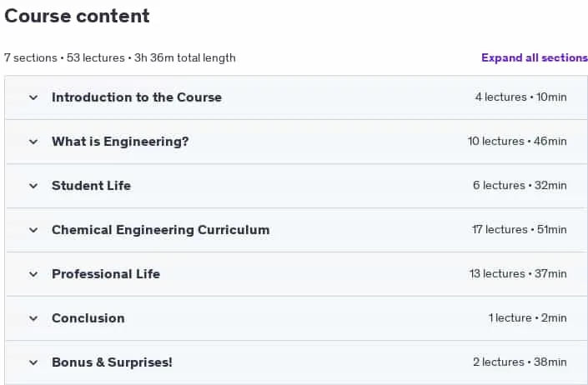Click the 4 lectures • 10min label

[521, 97]
